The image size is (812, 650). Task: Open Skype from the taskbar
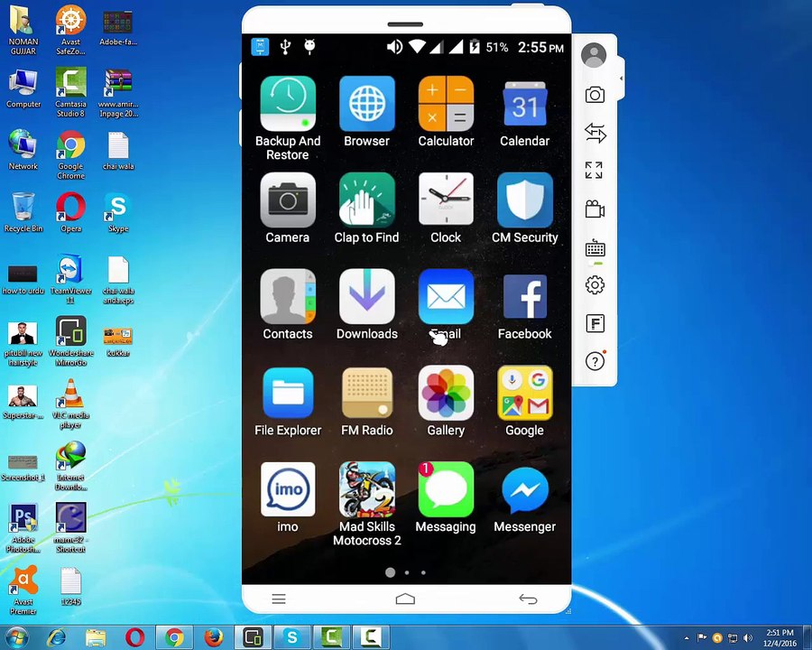click(292, 637)
